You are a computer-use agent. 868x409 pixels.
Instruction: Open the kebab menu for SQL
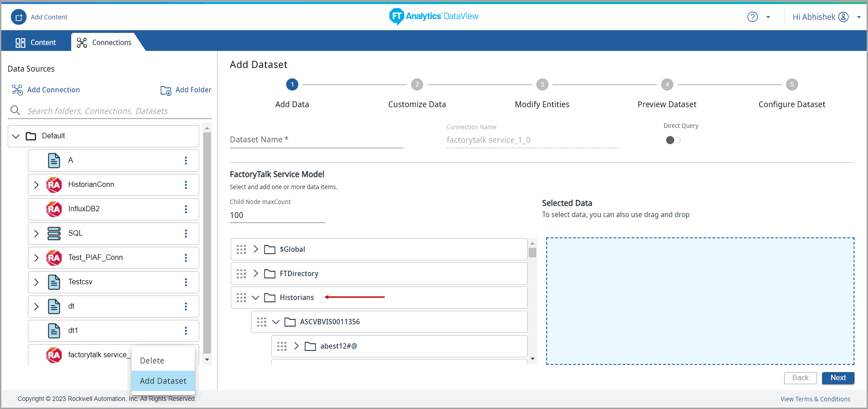[x=186, y=234]
